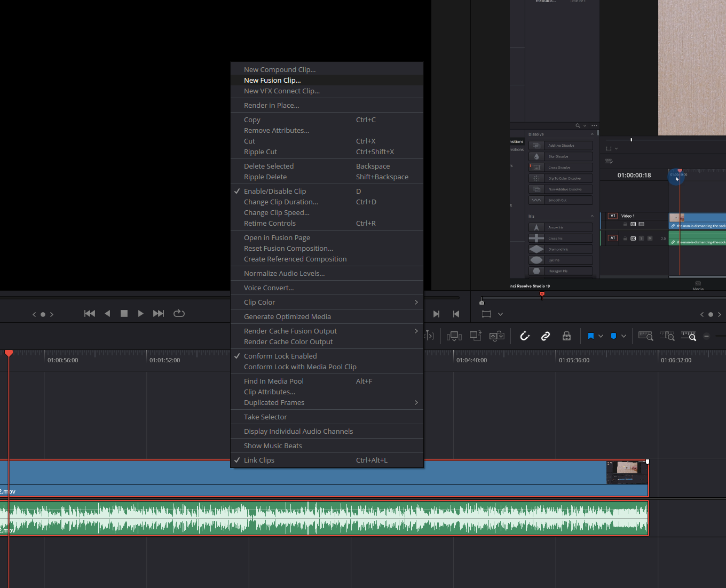Click the replace clip edit icon

496,336
